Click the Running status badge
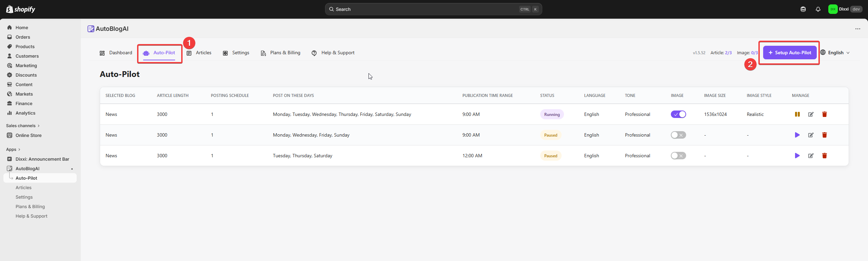This screenshot has width=868, height=261. (x=552, y=114)
